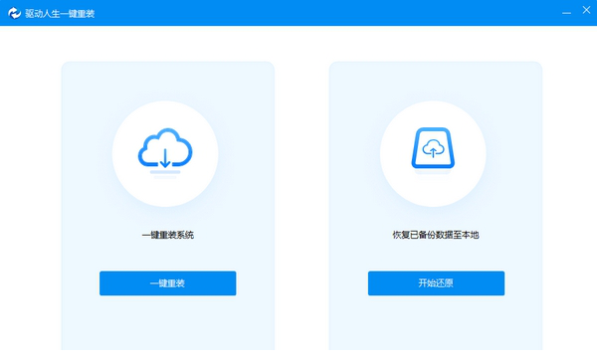Click the 开始还原 button

coord(437,283)
